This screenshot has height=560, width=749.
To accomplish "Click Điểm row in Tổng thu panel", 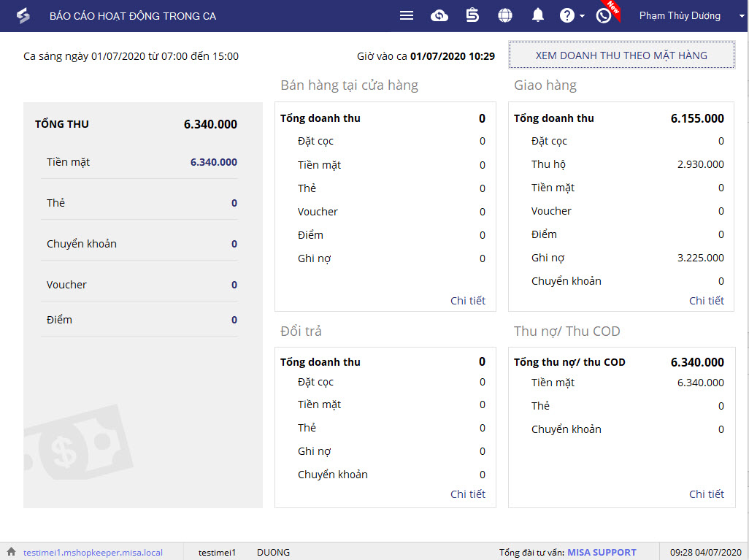I will pyautogui.click(x=139, y=320).
